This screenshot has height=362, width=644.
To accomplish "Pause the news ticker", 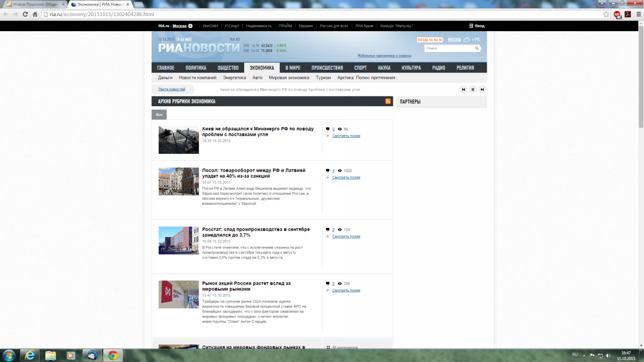I will (473, 90).
